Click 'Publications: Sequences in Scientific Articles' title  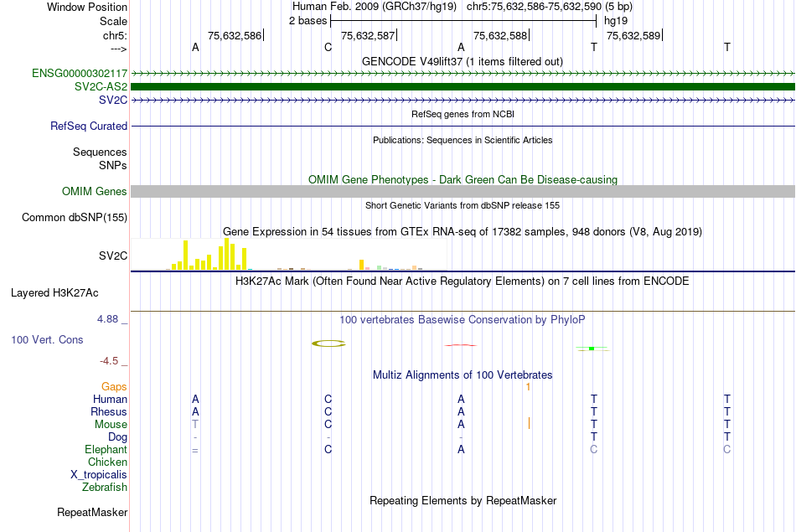pos(463,140)
